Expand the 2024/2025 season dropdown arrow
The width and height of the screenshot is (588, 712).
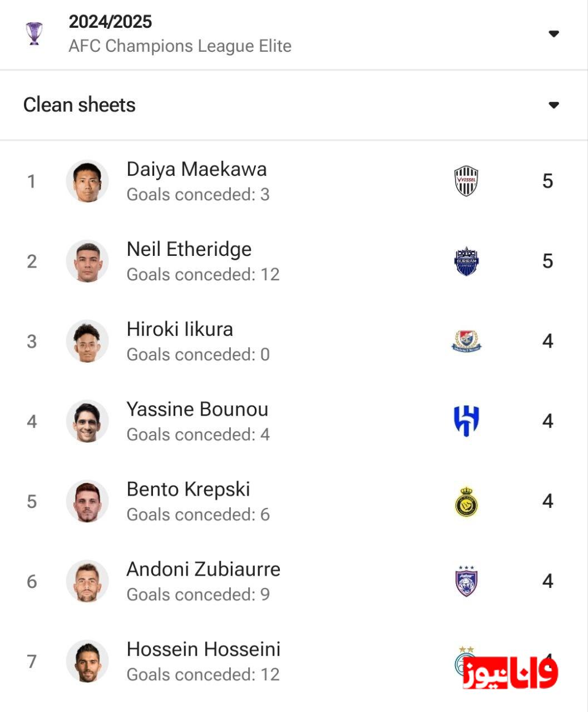coord(554,34)
